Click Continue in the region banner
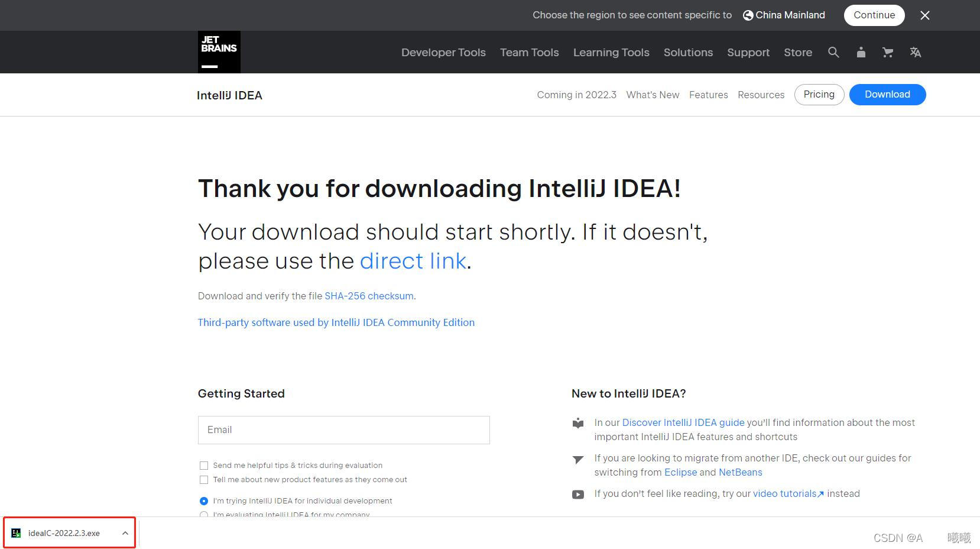 (x=874, y=15)
